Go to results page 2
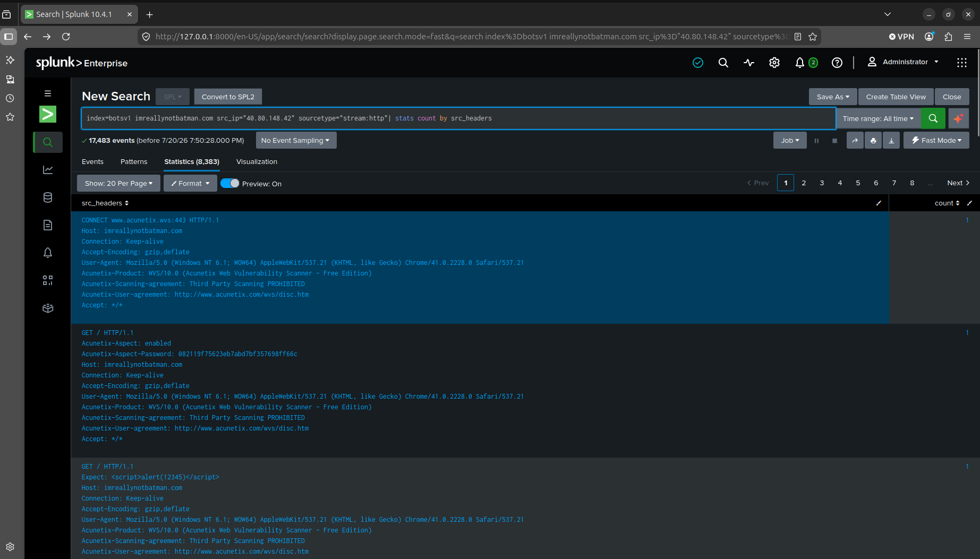The height and width of the screenshot is (559, 980). click(804, 183)
